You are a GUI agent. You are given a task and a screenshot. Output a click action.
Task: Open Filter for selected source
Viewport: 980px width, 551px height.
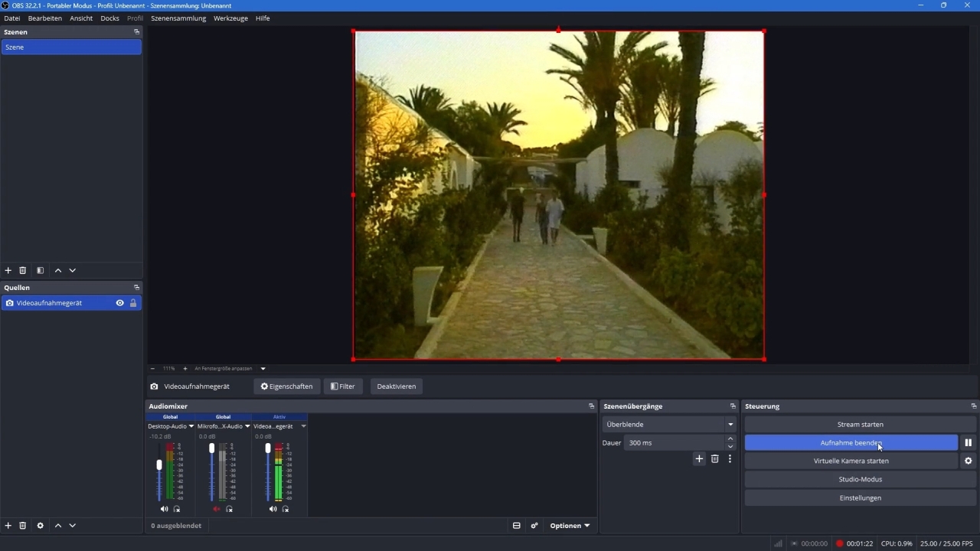(x=343, y=386)
